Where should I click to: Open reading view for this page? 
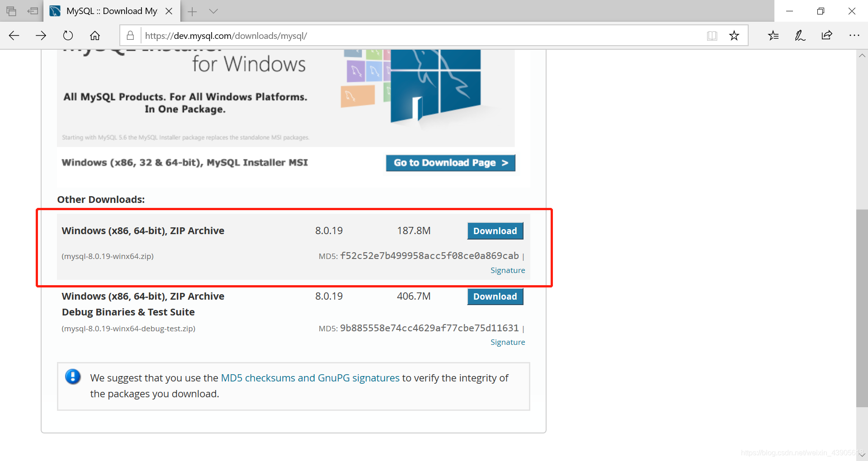[x=712, y=36]
